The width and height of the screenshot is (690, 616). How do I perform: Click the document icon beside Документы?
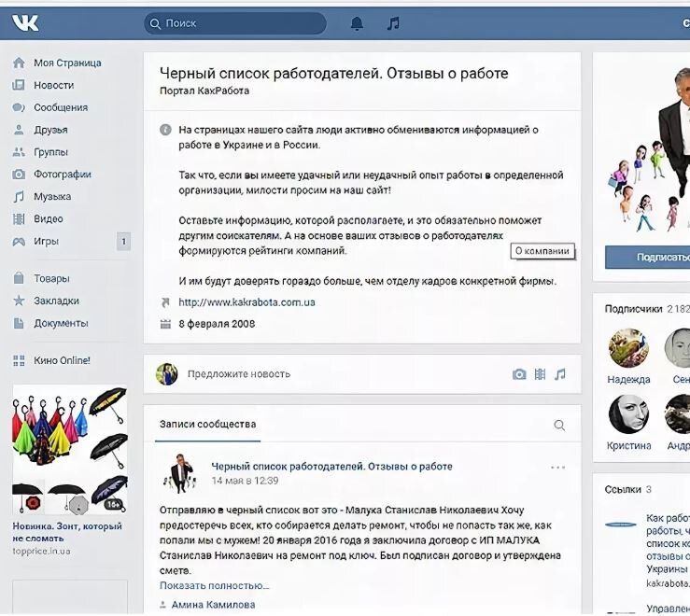(x=19, y=323)
